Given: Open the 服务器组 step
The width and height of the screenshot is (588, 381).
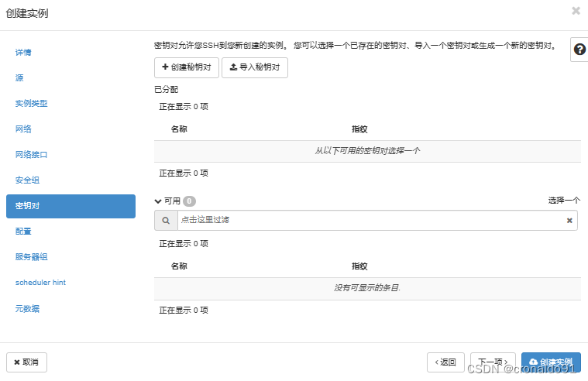Looking at the screenshot, I should click(x=31, y=257).
